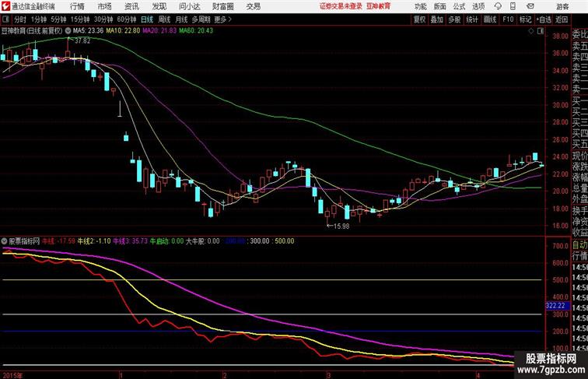
Task: Click the 游客 user label
Action: pyautogui.click(x=562, y=6)
